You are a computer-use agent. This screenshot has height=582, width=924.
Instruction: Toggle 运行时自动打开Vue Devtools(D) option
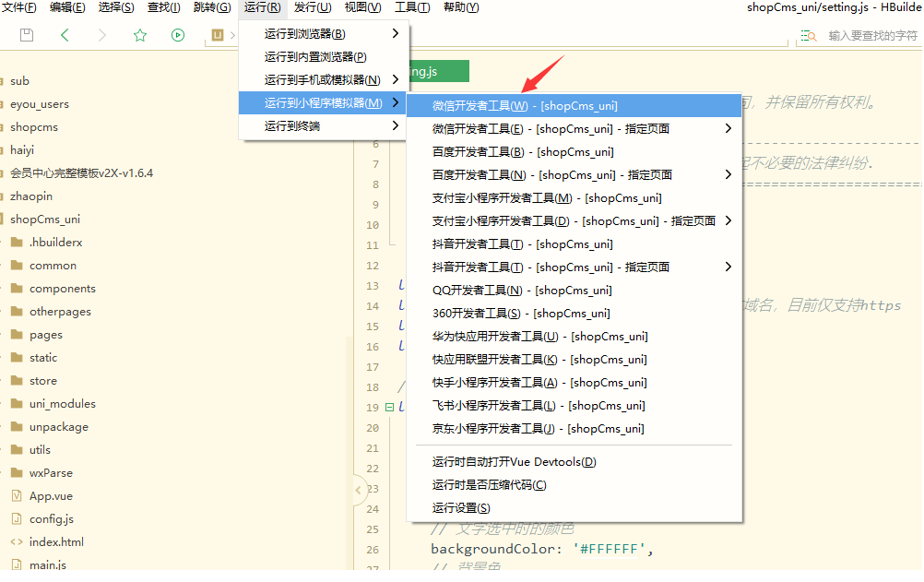click(x=574, y=462)
